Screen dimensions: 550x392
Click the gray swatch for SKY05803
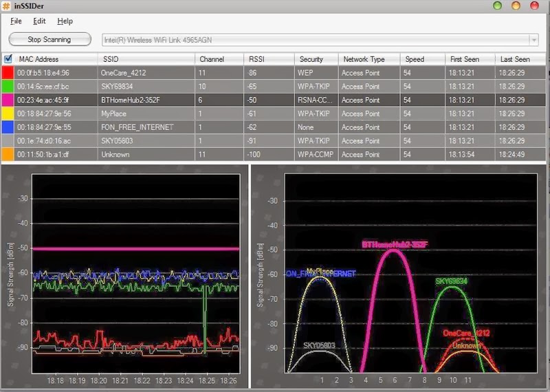tap(8, 141)
